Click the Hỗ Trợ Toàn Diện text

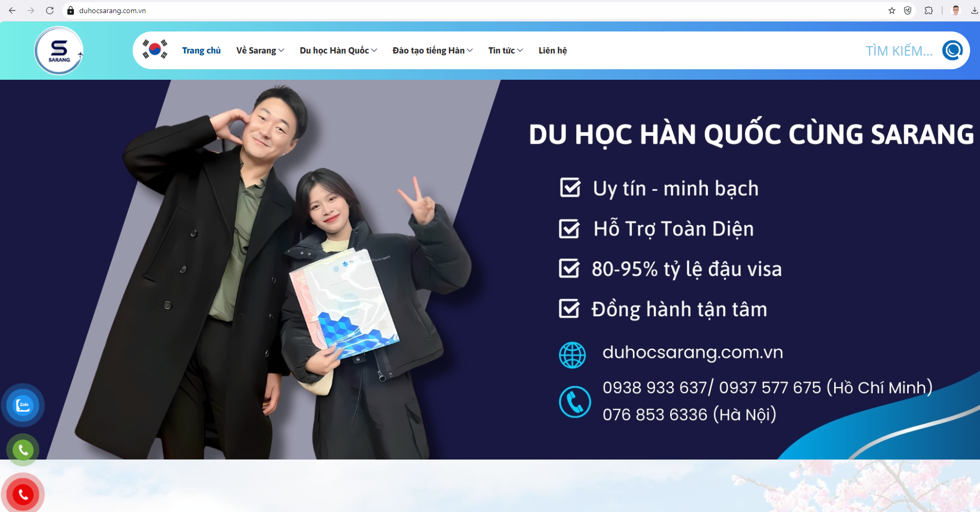[x=674, y=229]
